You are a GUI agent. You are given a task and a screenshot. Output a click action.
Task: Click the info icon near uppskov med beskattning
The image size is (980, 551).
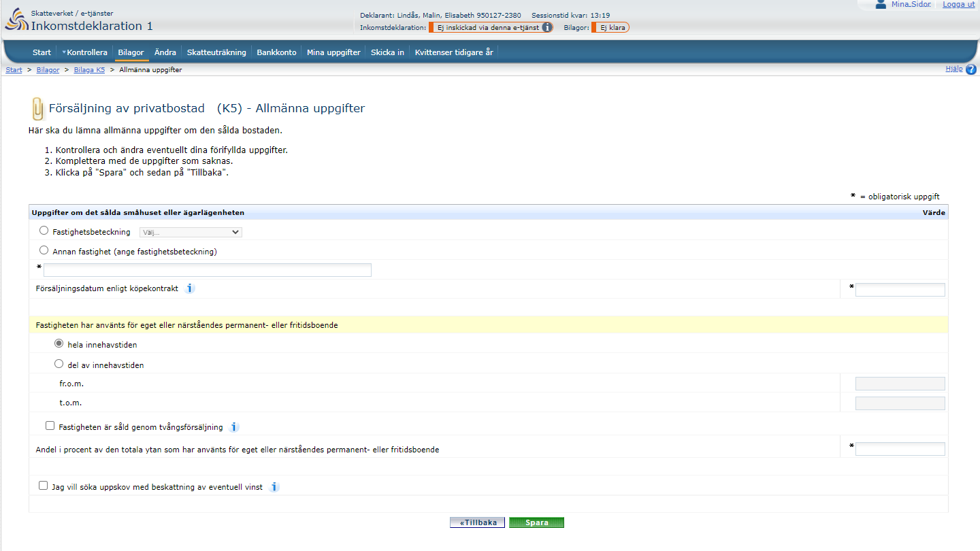pos(274,487)
